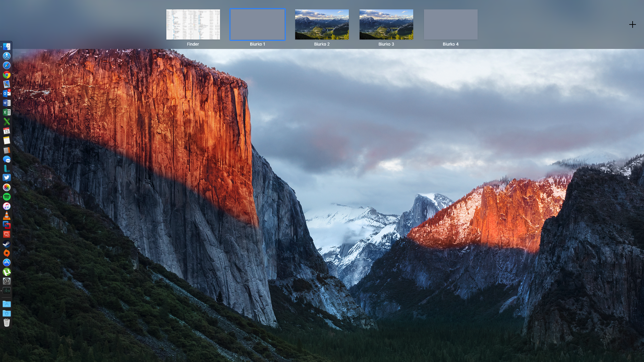Open the orange Origin app
This screenshot has width=644, height=362.
7,253
